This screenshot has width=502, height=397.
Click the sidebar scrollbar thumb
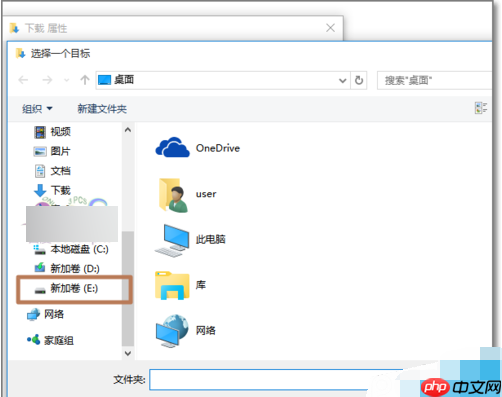pos(128,288)
